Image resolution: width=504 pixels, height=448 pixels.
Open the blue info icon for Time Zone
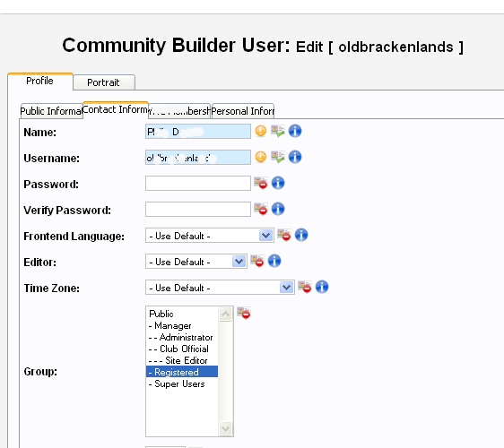[x=322, y=287]
